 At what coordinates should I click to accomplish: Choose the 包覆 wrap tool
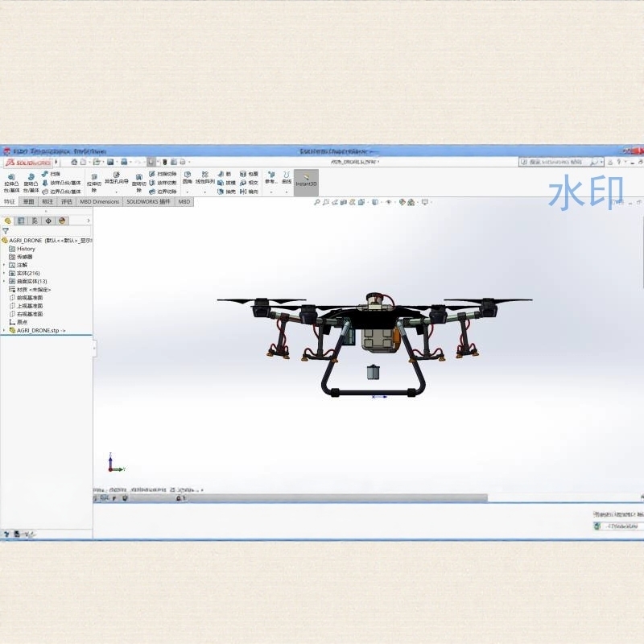[249, 174]
